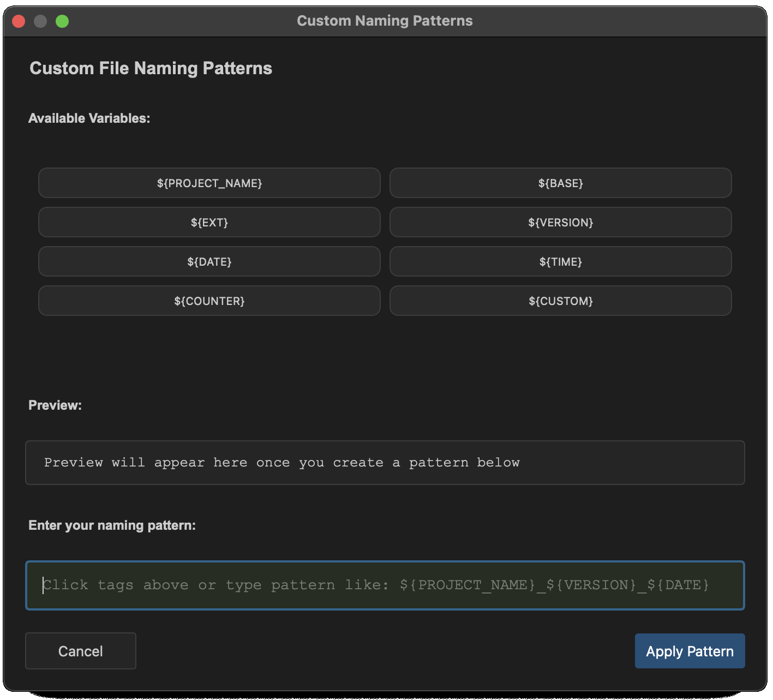Insert the ${PROJECT_NAME} variable tag

pos(209,183)
